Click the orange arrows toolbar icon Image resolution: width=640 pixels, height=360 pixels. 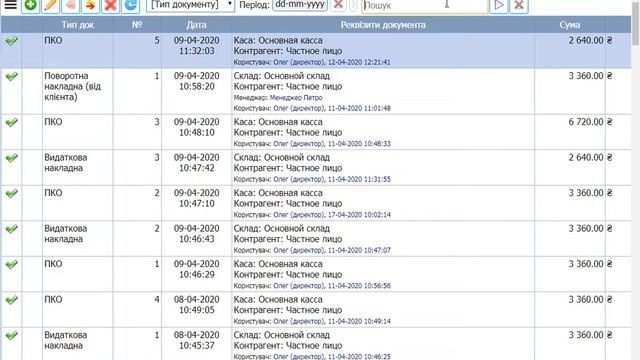(90, 5)
